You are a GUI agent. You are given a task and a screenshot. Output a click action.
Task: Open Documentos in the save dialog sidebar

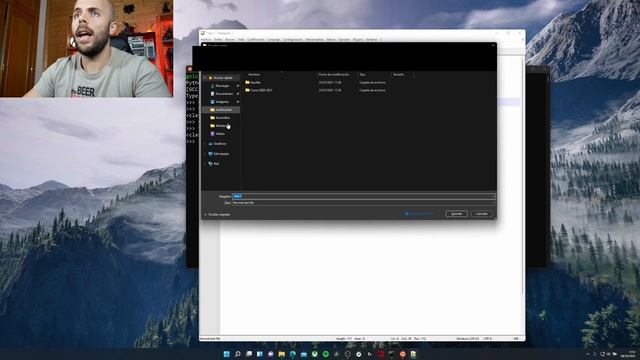click(x=224, y=93)
